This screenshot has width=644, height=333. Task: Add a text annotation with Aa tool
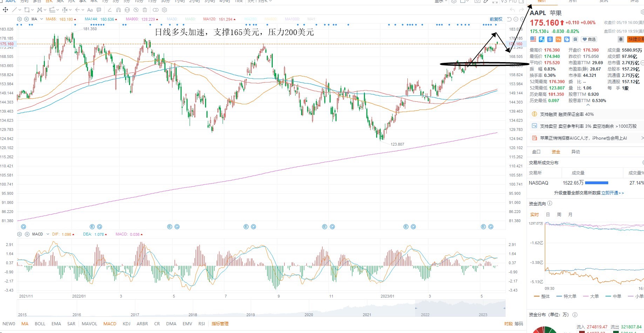coord(90,10)
